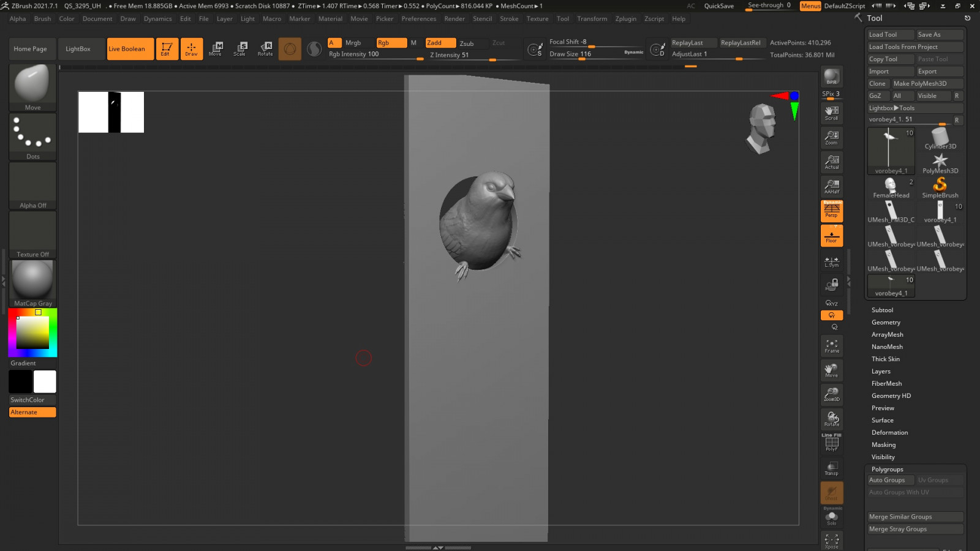Viewport: 980px width, 551px height.
Task: Expand the Masking section
Action: tap(883, 445)
